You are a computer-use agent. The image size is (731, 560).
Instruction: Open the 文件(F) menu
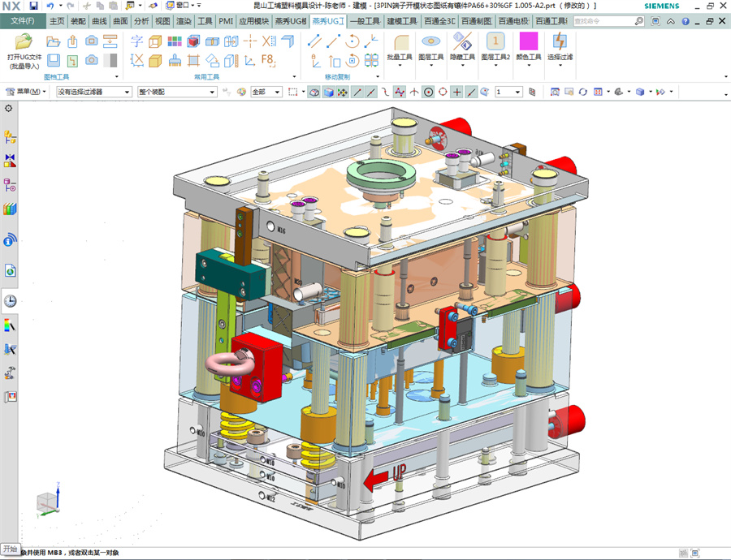(22, 20)
